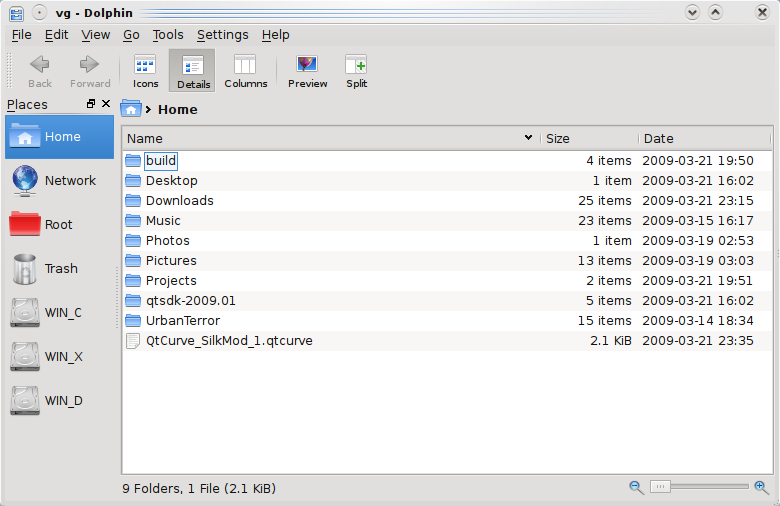Open the window menu icon in title bar
780x506 pixels.
pos(16,13)
